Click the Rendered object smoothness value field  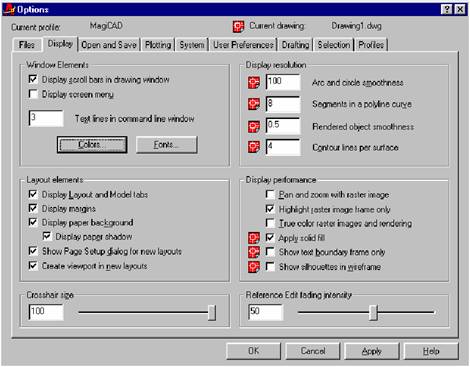pos(283,126)
